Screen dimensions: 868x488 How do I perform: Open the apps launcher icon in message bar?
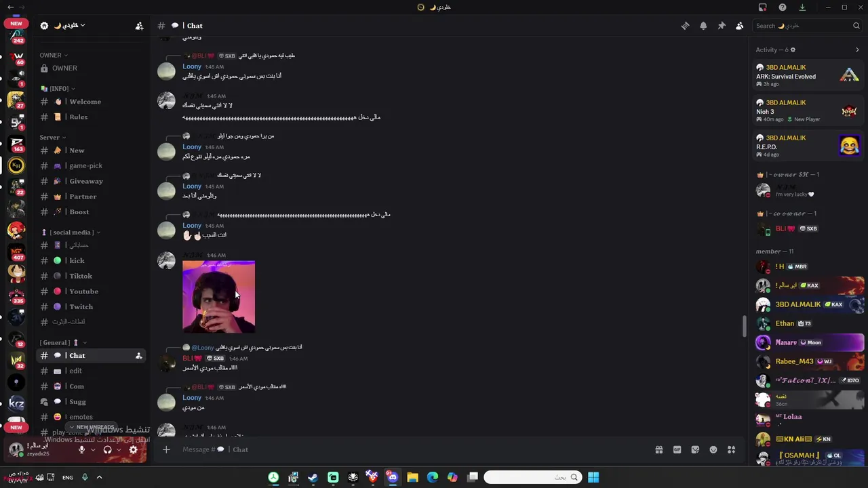[x=731, y=449]
